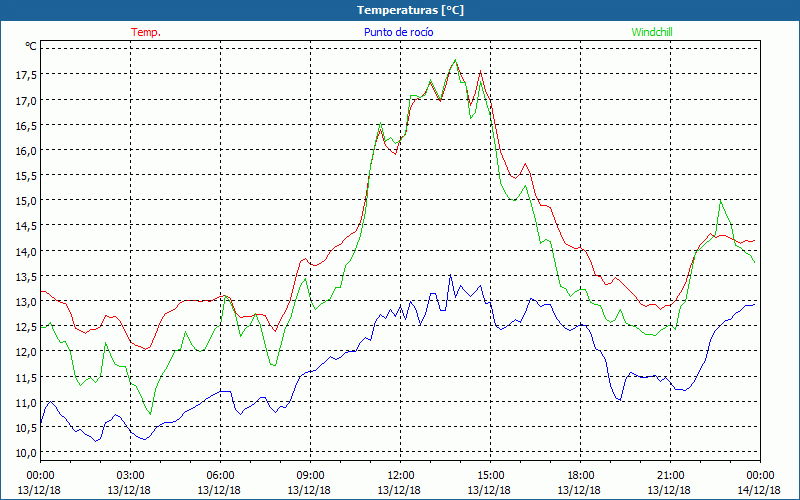Click the 15,5 y-axis value
Screen dimensions: 800x500
tap(26, 176)
